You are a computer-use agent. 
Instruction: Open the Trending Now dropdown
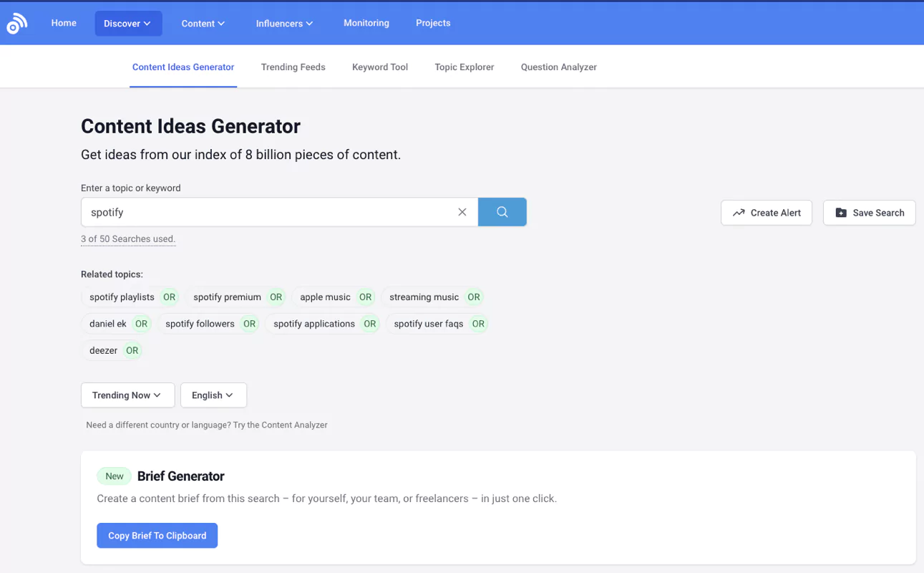click(x=127, y=395)
